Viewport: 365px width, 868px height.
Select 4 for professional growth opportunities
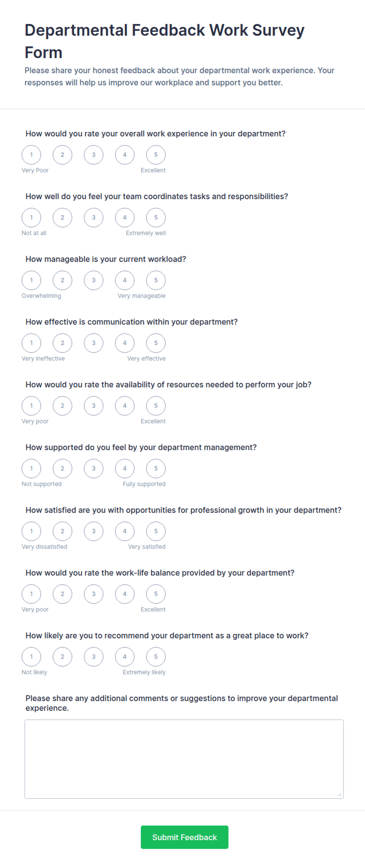[x=125, y=531]
